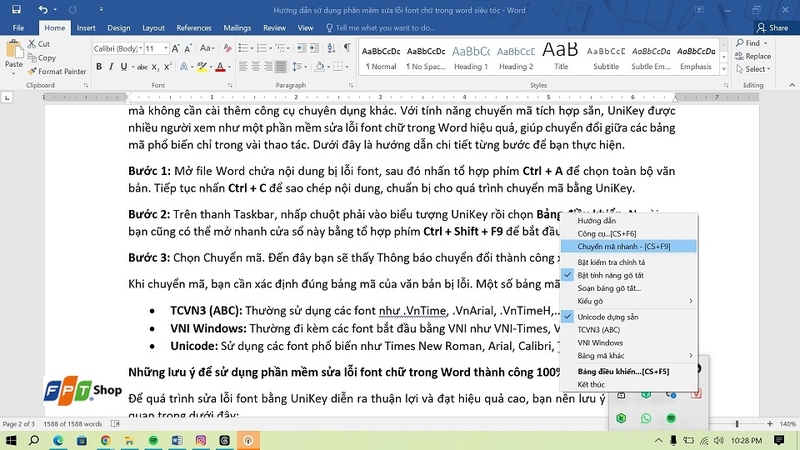Adjust the zoom slider handle
Viewport: 800px width, 450px height.
pos(737,423)
